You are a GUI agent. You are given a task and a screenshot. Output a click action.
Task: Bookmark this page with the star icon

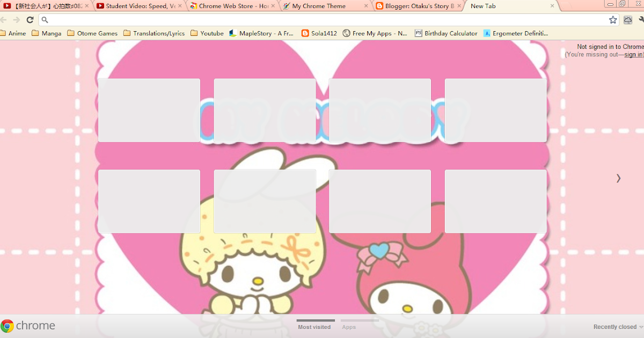tap(613, 20)
